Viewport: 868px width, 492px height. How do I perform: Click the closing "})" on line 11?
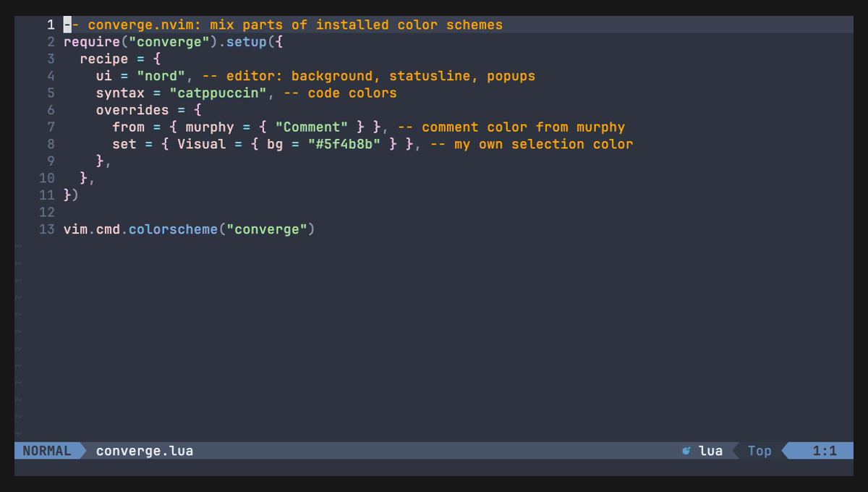click(x=72, y=195)
